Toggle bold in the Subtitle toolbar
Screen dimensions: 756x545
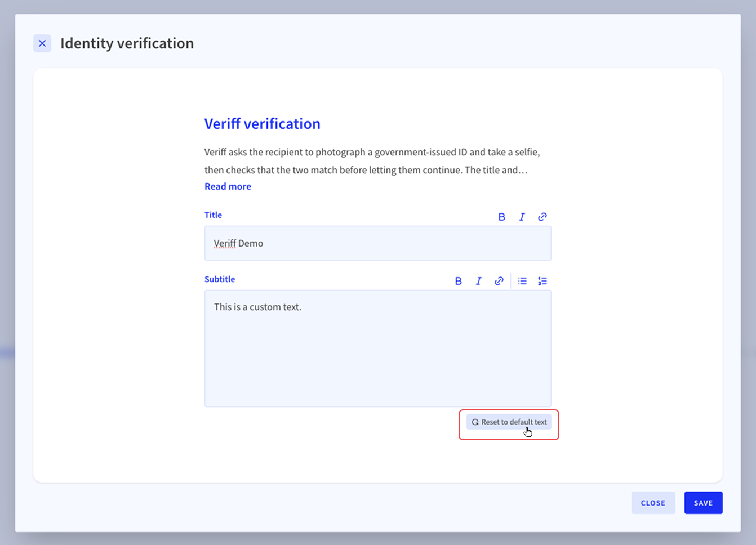pyautogui.click(x=458, y=281)
